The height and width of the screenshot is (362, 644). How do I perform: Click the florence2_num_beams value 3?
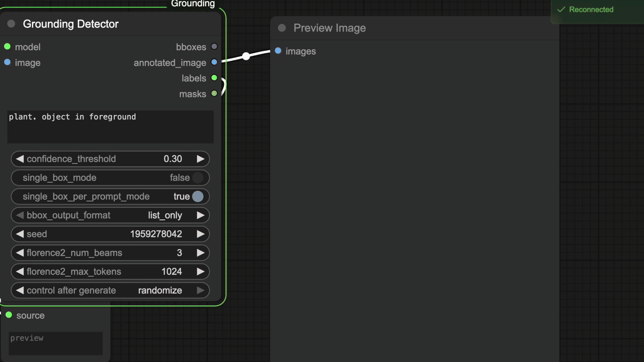click(179, 253)
